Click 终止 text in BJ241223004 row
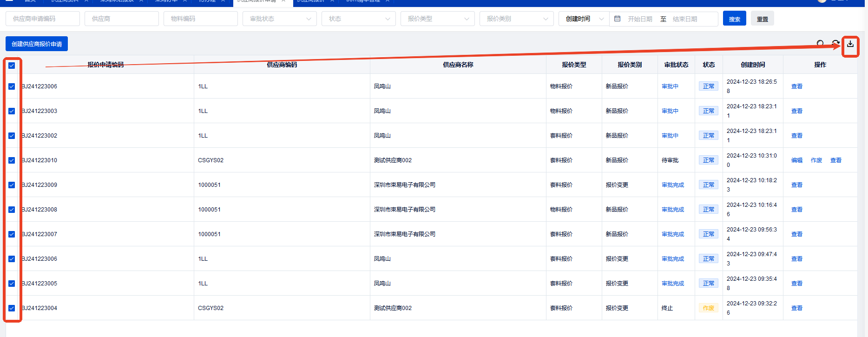Image resolution: width=868 pixels, height=337 pixels. pyautogui.click(x=667, y=308)
